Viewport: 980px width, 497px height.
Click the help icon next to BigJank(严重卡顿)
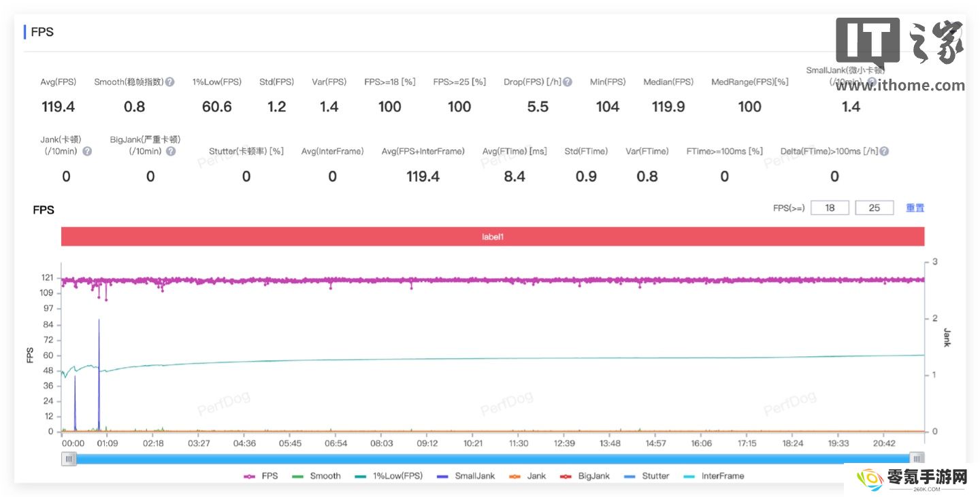(171, 151)
